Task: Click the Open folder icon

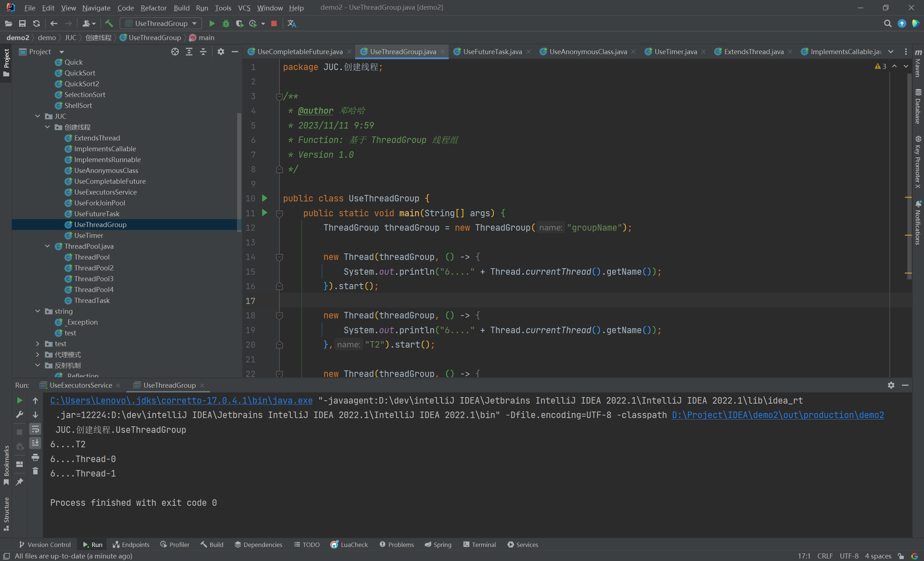Action: [x=8, y=23]
